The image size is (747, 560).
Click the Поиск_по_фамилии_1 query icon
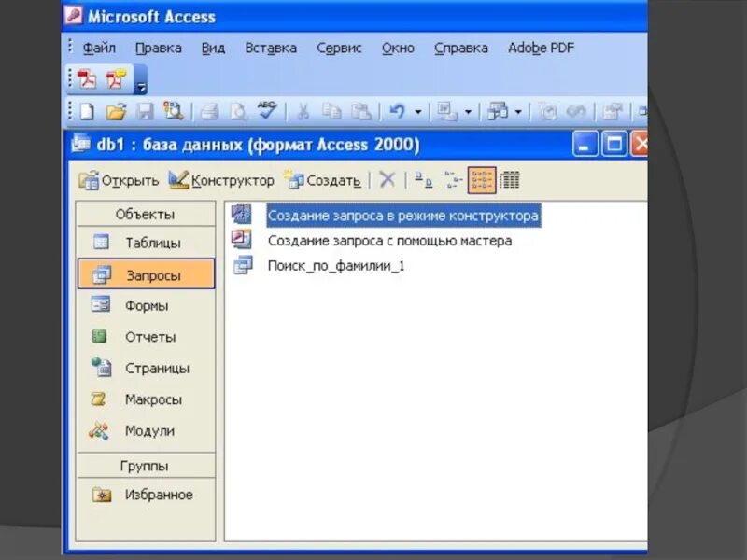243,265
